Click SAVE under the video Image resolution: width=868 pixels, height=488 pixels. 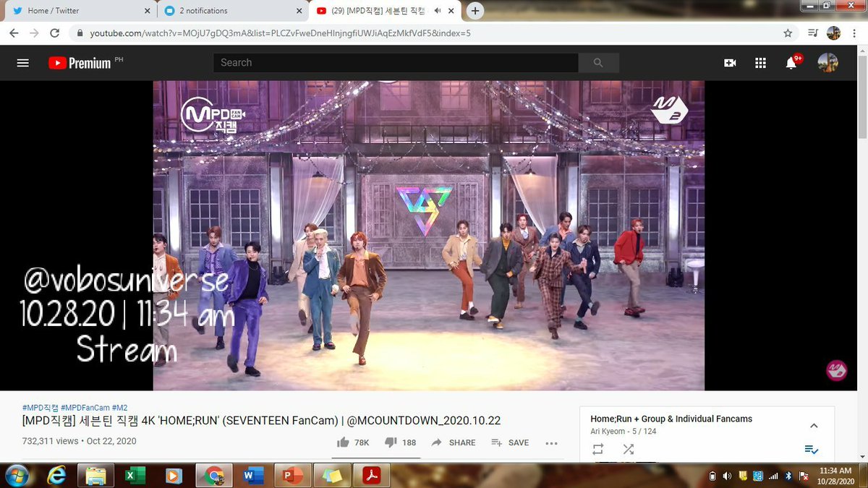pyautogui.click(x=510, y=442)
